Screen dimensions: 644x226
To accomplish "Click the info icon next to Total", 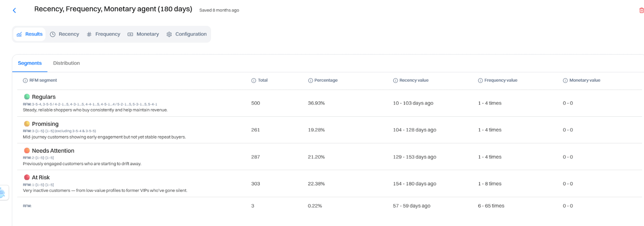I will coord(253,80).
